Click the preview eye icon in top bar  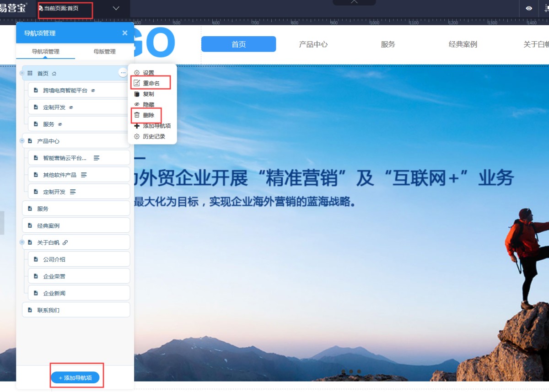click(529, 8)
